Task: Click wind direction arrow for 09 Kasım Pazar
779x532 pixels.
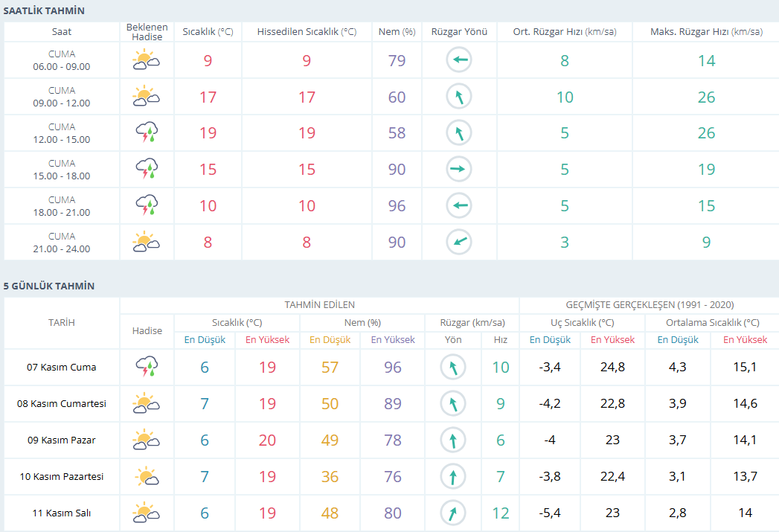Action: [452, 440]
